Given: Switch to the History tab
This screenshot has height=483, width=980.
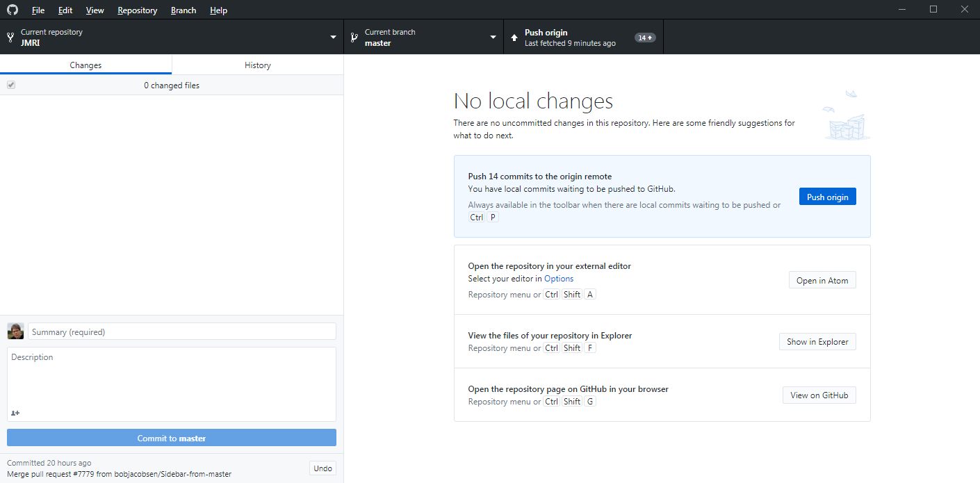Looking at the screenshot, I should click(x=257, y=65).
